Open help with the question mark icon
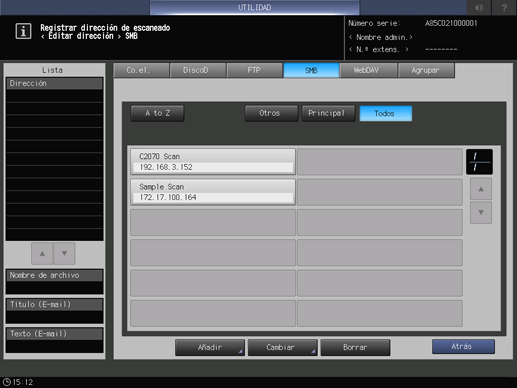The image size is (517, 388). pos(504,7)
